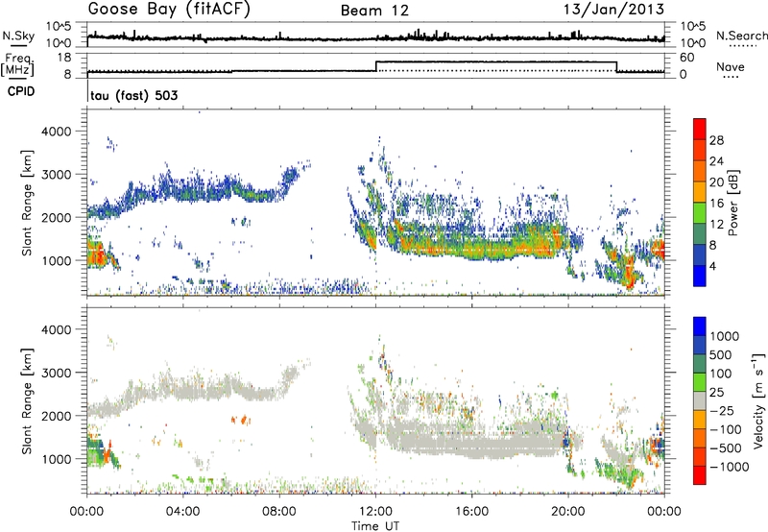
Task: Click the 'N.Search' legend label
Action: pyautogui.click(x=741, y=36)
